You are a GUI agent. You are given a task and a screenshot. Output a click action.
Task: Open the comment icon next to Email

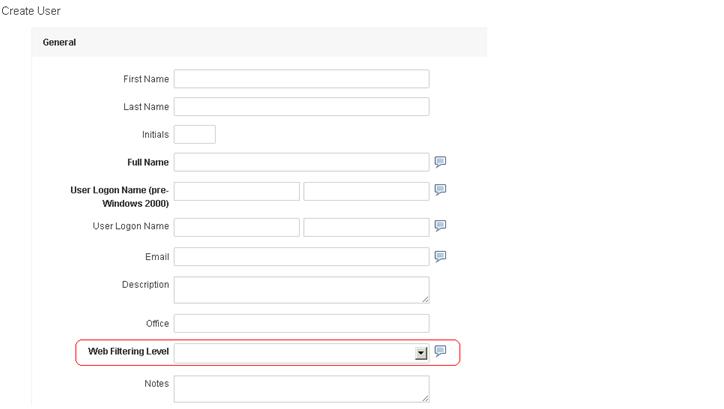(440, 256)
